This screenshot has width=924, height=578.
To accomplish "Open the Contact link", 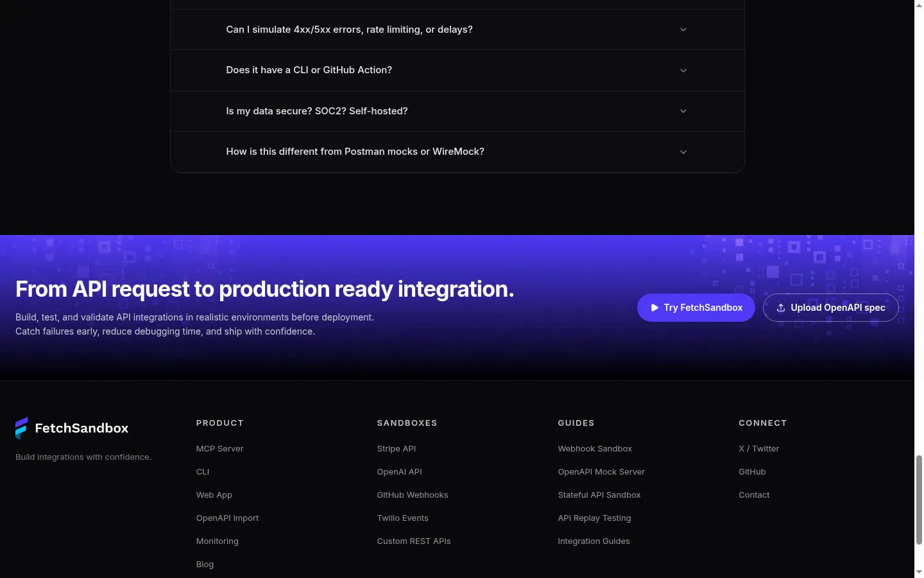I will [x=754, y=495].
